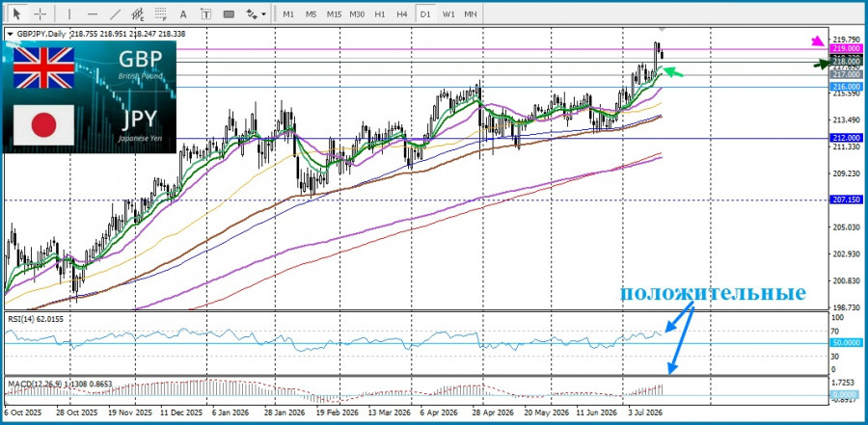Click the 6 Jan 2026 date label
Viewport: 868px width, 425px height.
pos(231,412)
